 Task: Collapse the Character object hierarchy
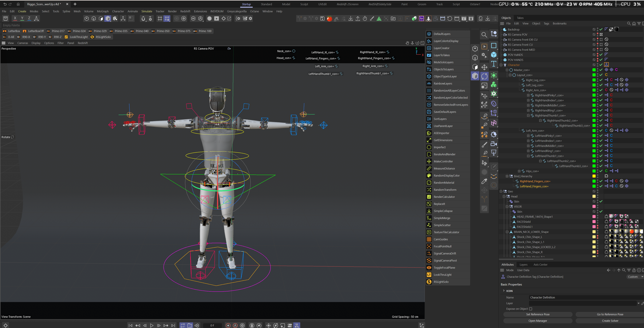[501, 65]
